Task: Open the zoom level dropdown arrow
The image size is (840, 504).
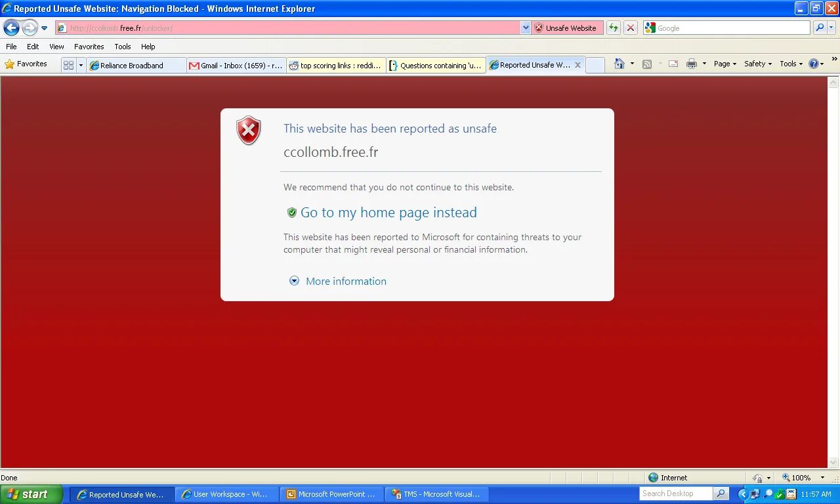Action: point(822,478)
